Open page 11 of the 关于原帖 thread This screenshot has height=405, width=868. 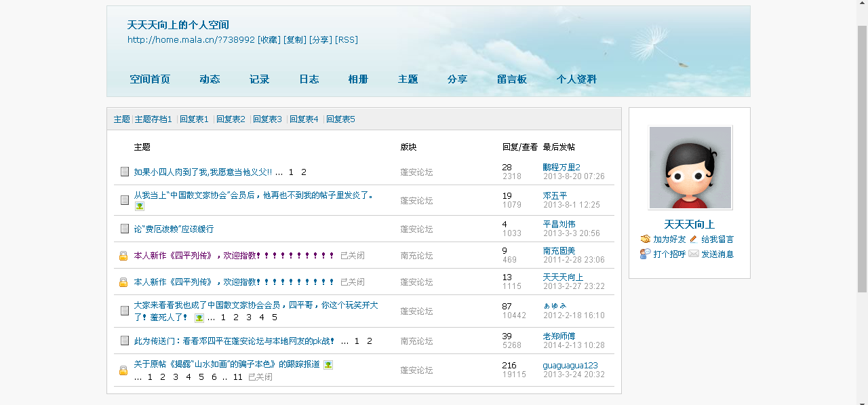237,377
